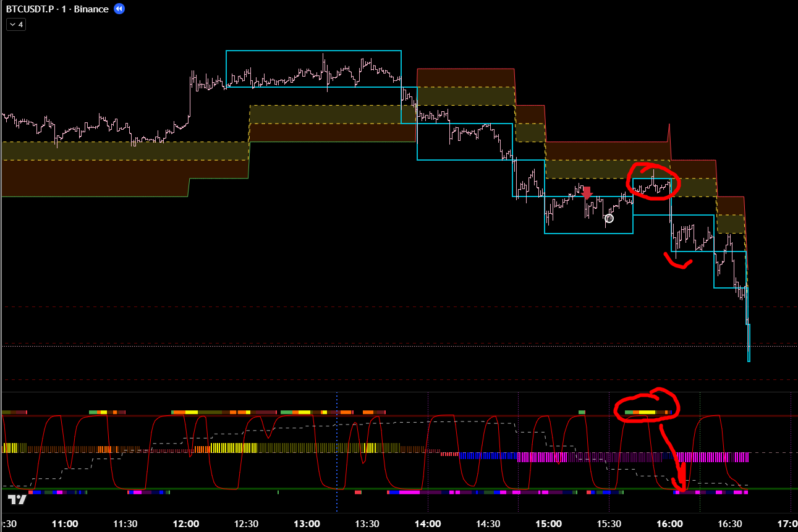The height and width of the screenshot is (532, 798).
Task: Click the blue replay rewind icon
Action: [x=119, y=9]
